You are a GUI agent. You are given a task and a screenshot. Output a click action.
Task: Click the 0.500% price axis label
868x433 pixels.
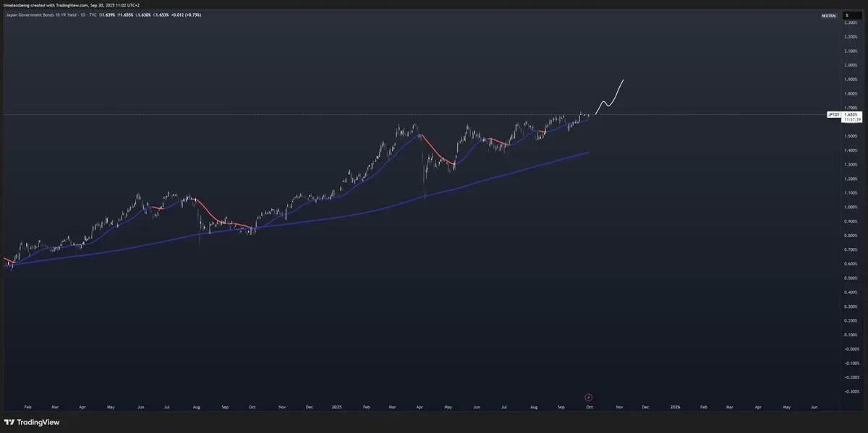click(851, 278)
